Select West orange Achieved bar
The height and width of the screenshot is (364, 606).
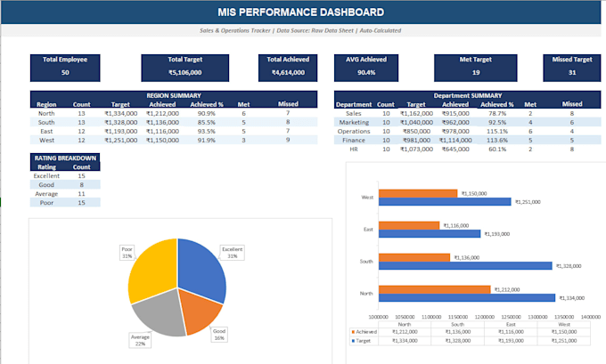(x=418, y=193)
